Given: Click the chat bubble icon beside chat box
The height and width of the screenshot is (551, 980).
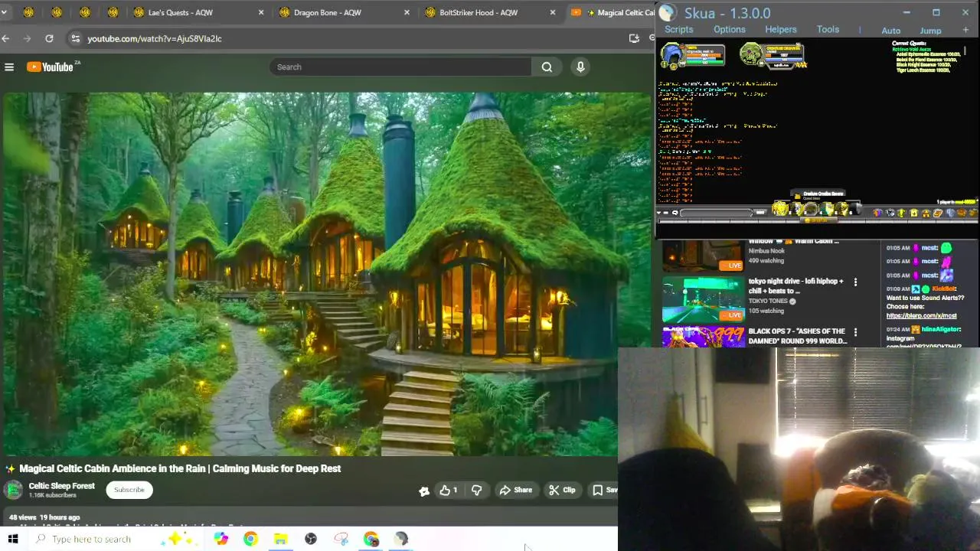Looking at the screenshot, I should click(675, 212).
